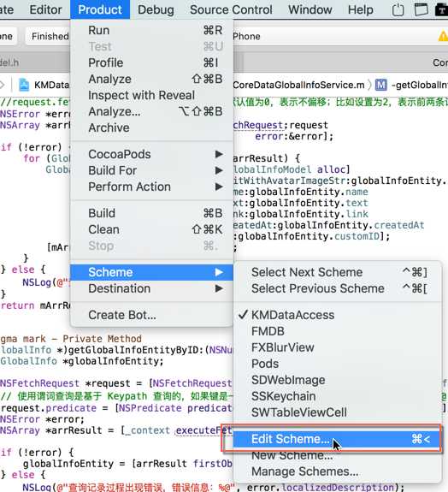The image size is (448, 492).
Task: Select the SWTableViewCell scheme
Action: [337, 413]
